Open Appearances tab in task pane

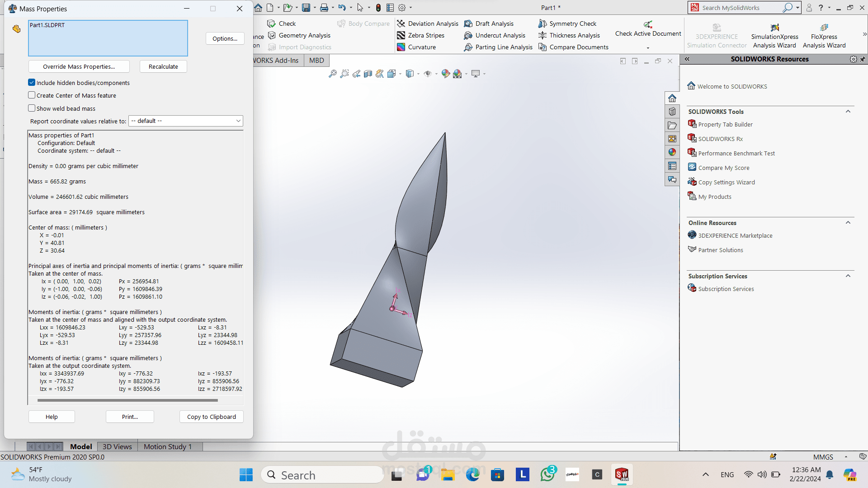[672, 152]
